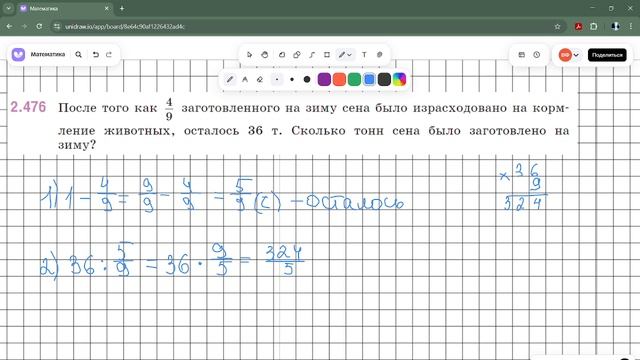Screen dimensions: 640x360
Task: Open browser tab search dropdown
Action: click(9, 8)
